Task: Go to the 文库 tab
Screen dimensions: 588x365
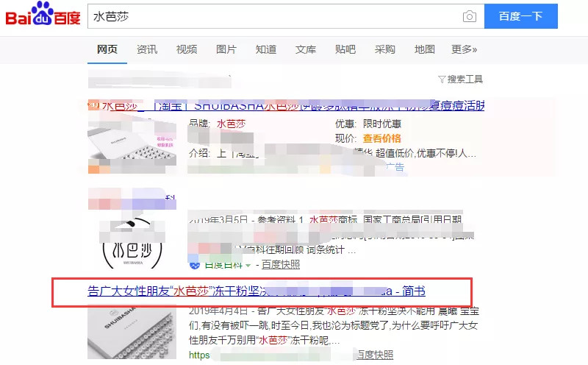Action: tap(305, 49)
